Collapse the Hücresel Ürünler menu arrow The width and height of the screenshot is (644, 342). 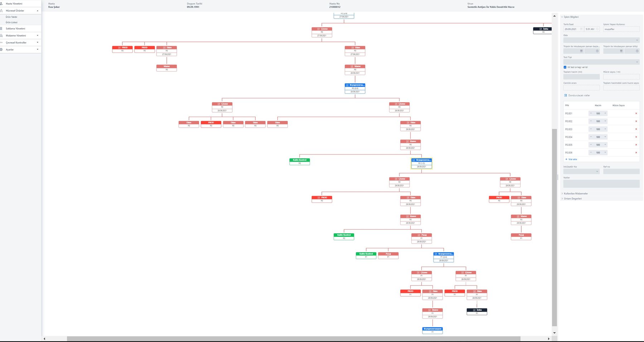[38, 11]
